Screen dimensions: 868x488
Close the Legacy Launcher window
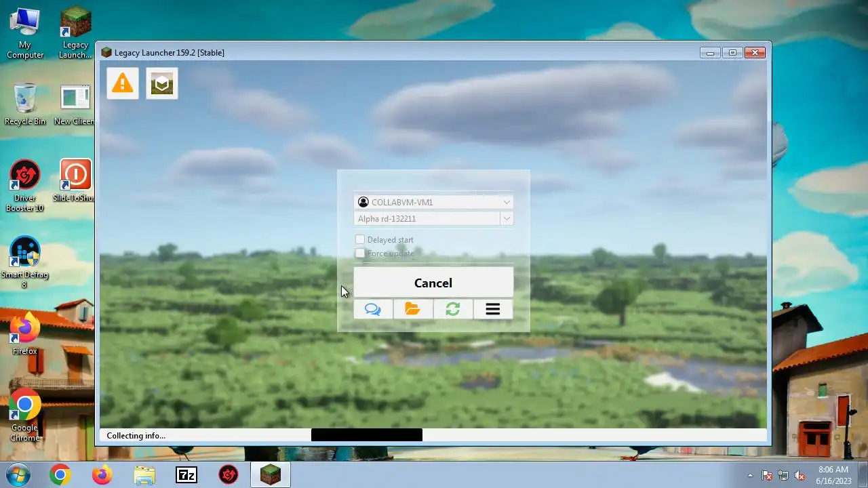[755, 52]
